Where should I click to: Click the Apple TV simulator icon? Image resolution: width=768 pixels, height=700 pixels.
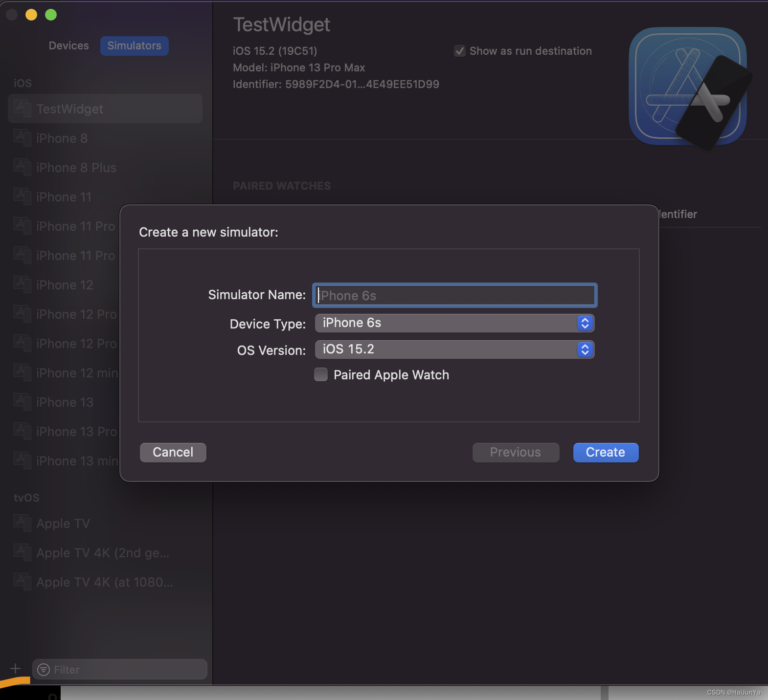(23, 523)
